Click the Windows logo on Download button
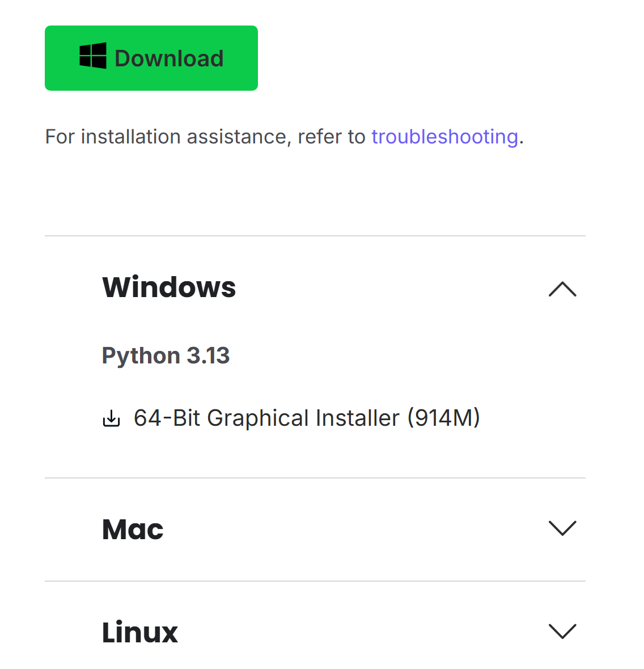The width and height of the screenshot is (644, 669). pos(93,56)
